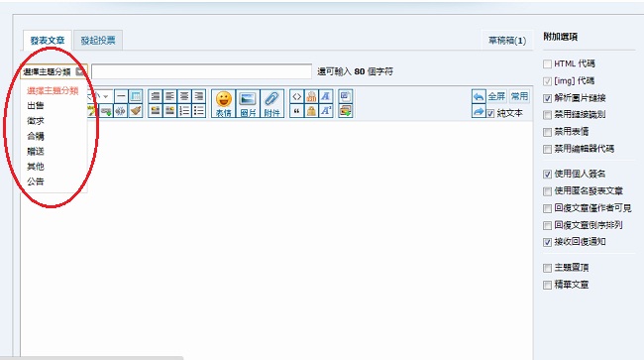Click in the post title input field
Viewport: 644px width, 360px height.
click(x=202, y=71)
